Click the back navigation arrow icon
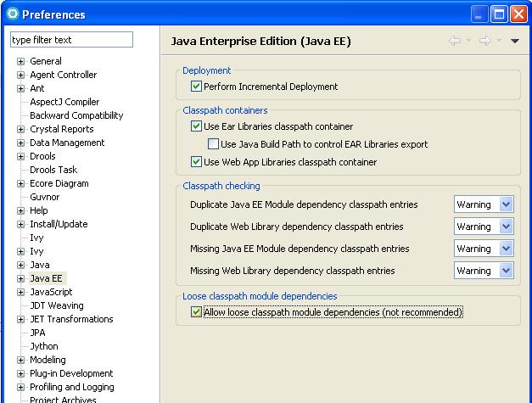This screenshot has width=532, height=403. point(455,41)
